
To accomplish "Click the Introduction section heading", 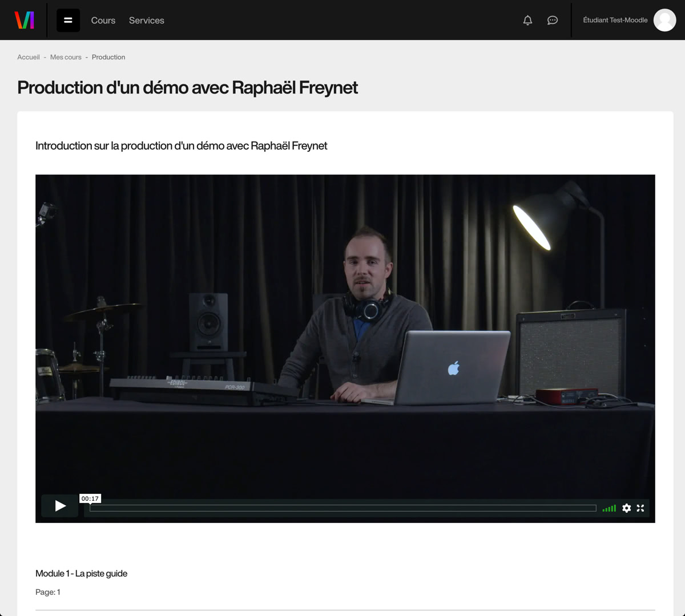I will pyautogui.click(x=181, y=146).
